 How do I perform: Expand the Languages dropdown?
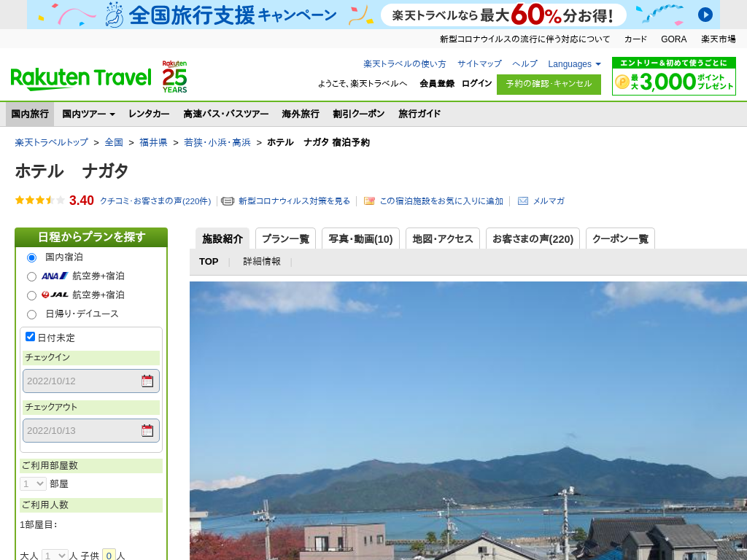pos(574,64)
